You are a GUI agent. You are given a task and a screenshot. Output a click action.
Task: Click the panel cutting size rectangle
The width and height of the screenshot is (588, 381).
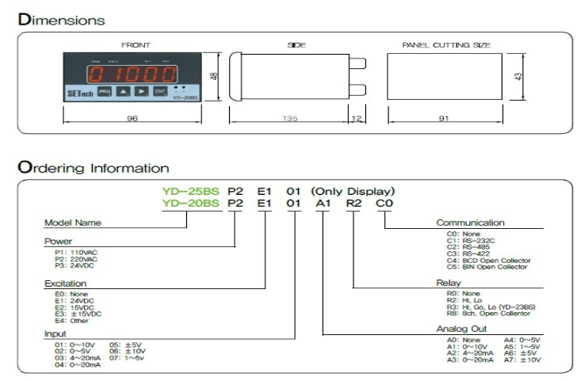pos(445,77)
